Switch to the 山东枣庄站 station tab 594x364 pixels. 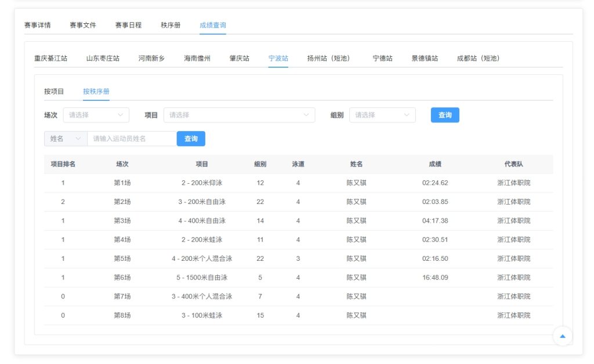103,58
